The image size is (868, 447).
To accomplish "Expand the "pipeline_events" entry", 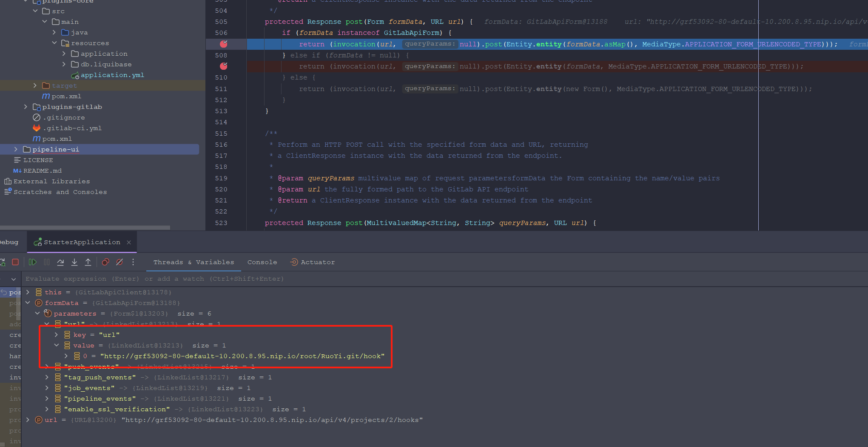I will 47,399.
